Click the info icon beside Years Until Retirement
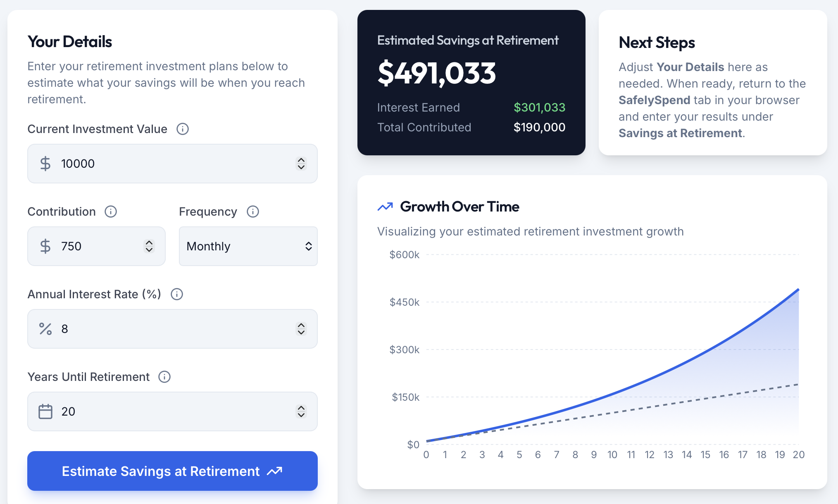 click(x=164, y=377)
